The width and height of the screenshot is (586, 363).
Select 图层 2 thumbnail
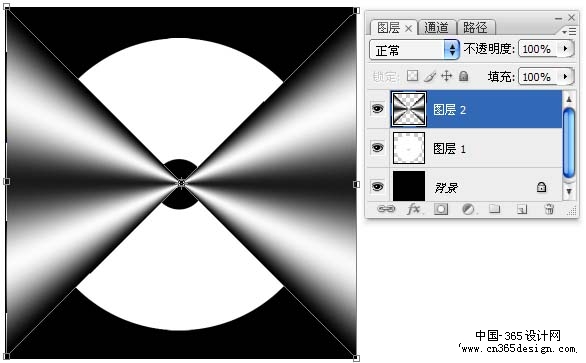(408, 109)
